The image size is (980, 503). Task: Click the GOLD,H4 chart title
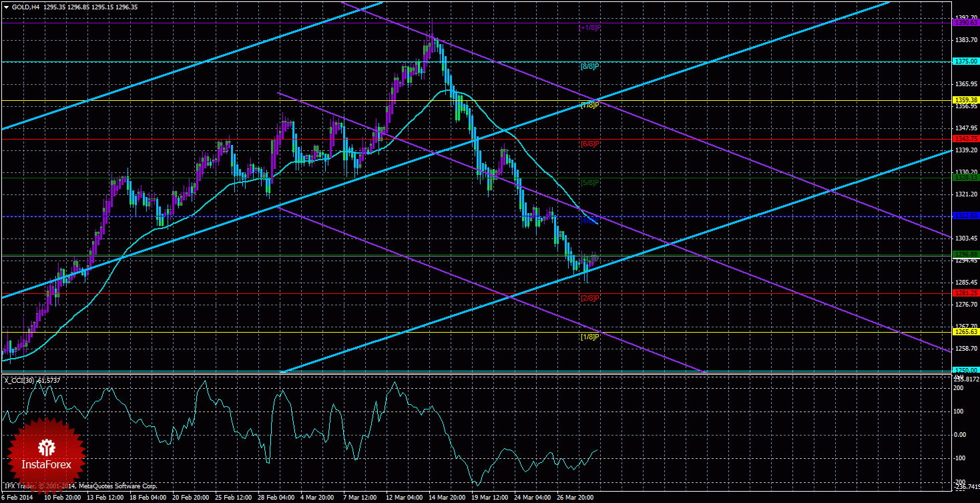[x=26, y=7]
